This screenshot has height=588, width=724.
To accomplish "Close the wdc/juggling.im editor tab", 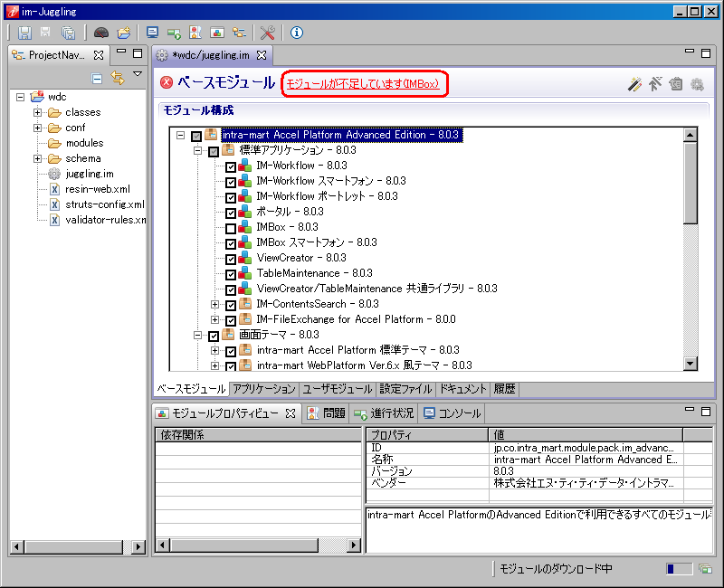I will (262, 55).
